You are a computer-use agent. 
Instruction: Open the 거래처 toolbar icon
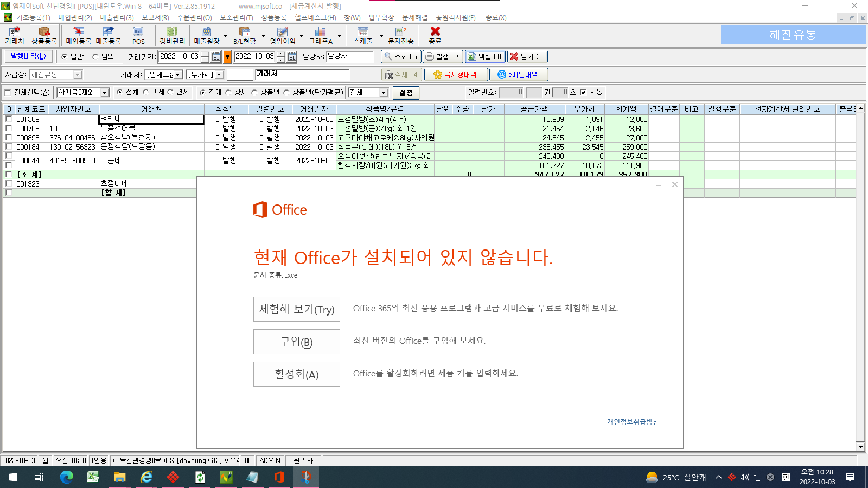15,36
